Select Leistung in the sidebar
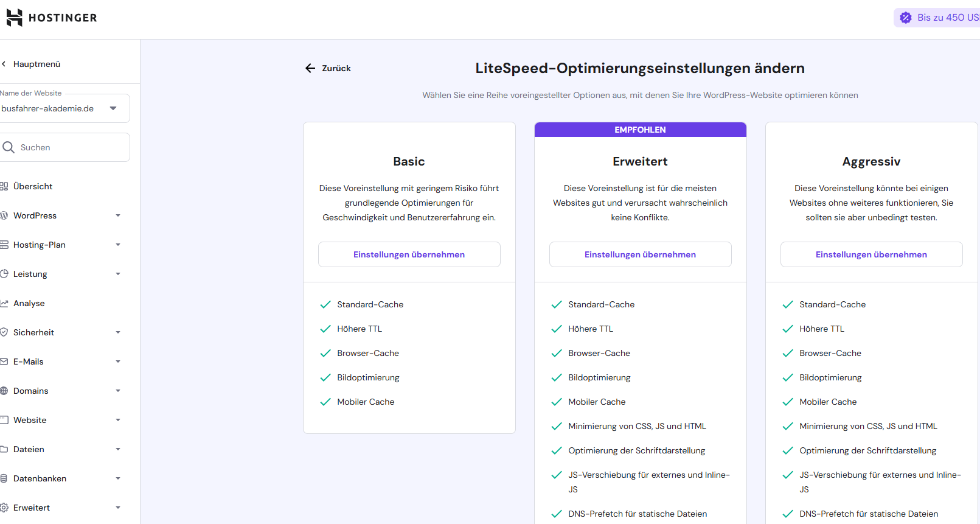The width and height of the screenshot is (980, 524). coord(30,274)
